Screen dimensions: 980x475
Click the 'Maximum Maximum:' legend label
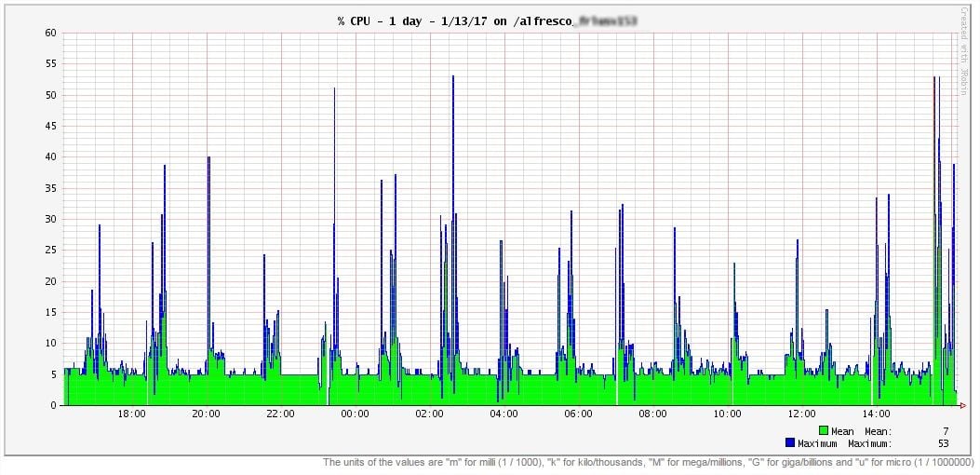click(x=844, y=443)
